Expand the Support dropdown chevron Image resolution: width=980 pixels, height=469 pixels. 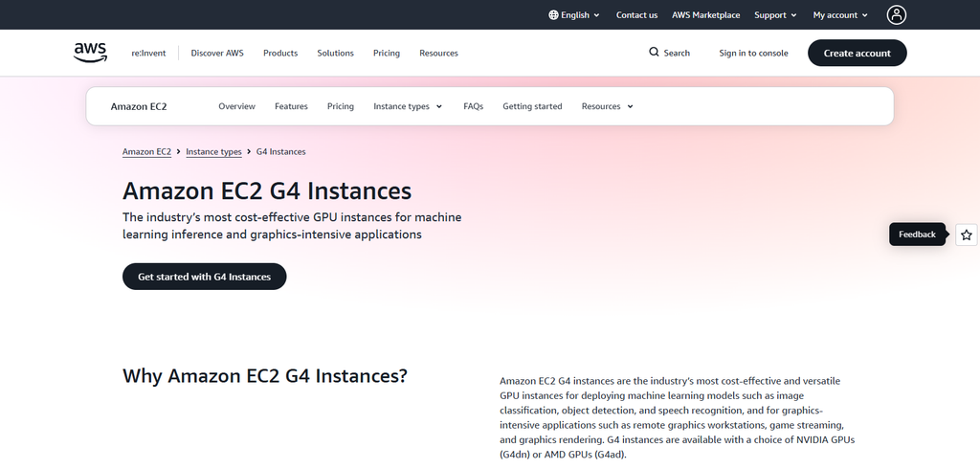coord(793,15)
